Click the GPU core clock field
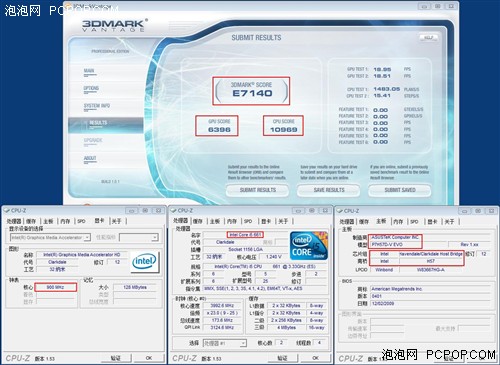500x365 pixels. coord(56,287)
